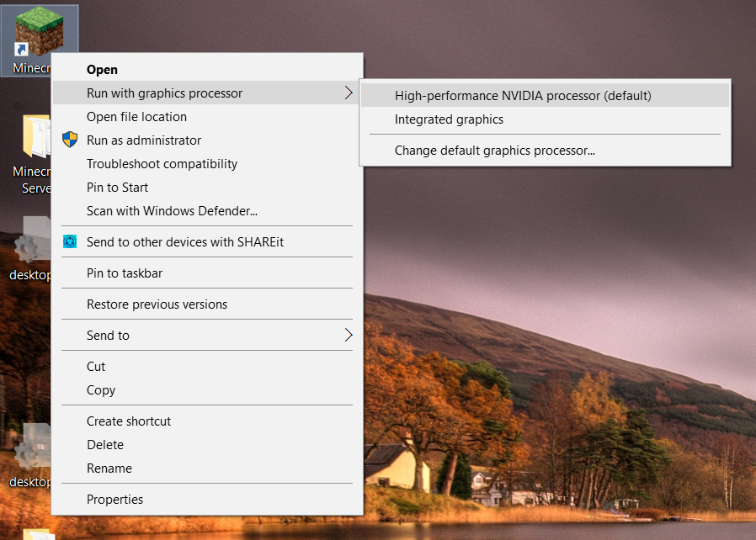Viewport: 756px width, 540px height.
Task: Click the lower desktop.ini gear file icon
Action: (33, 448)
